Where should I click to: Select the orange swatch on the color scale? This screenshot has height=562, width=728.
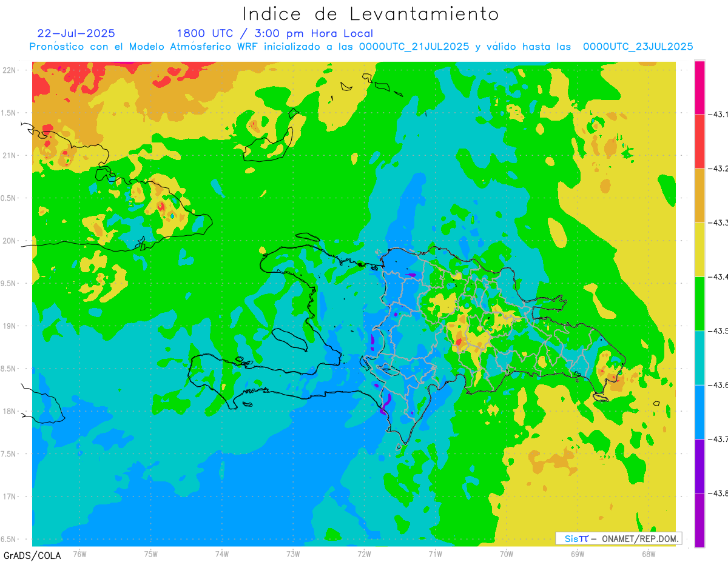[x=699, y=195]
